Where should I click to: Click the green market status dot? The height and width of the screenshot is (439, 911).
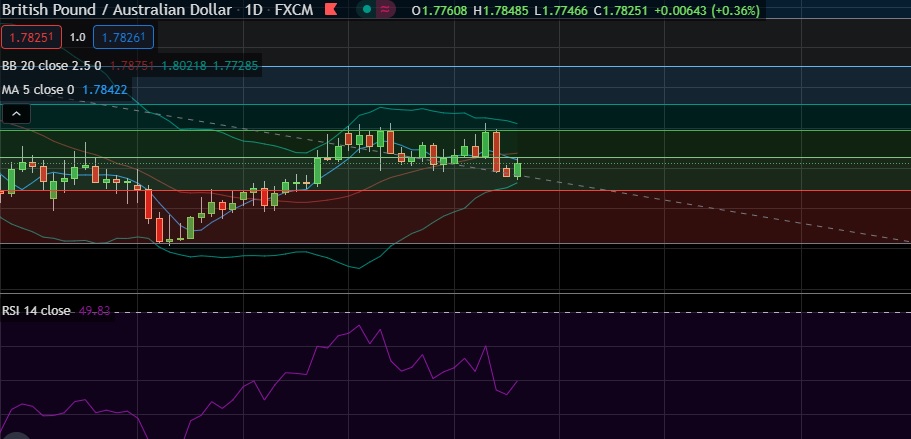point(367,10)
